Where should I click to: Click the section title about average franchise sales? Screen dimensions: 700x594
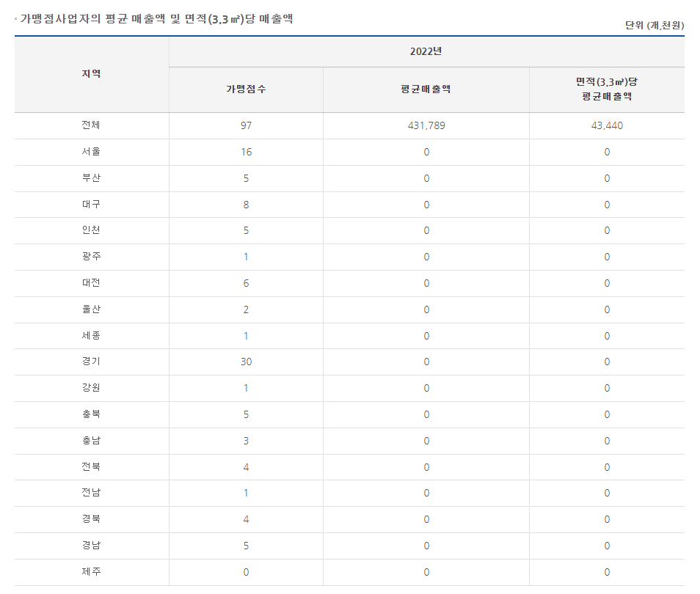pos(156,19)
